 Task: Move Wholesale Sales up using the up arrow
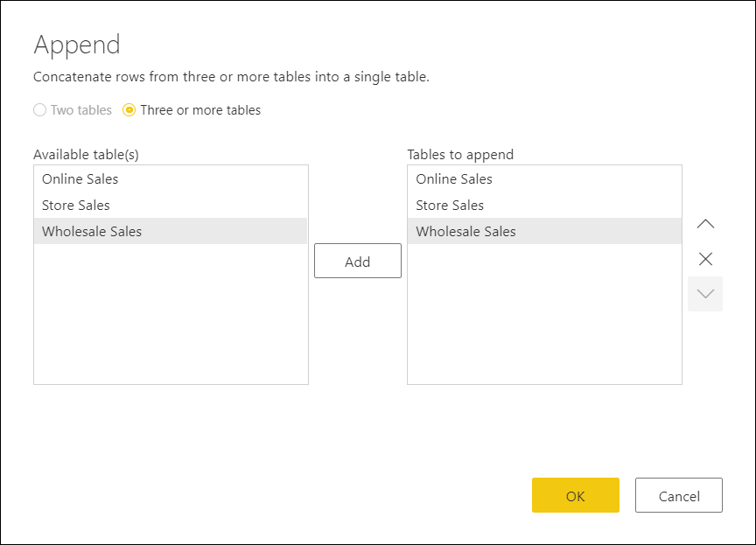[x=705, y=223]
